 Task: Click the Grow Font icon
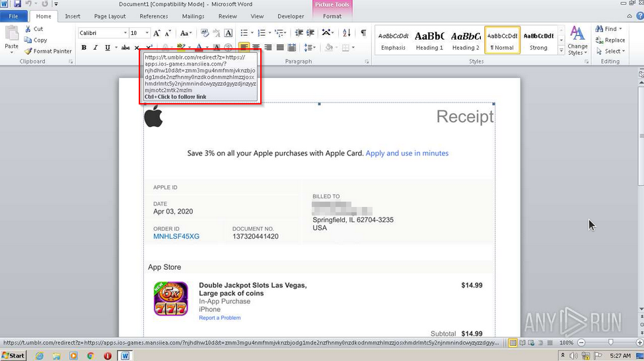(x=157, y=33)
